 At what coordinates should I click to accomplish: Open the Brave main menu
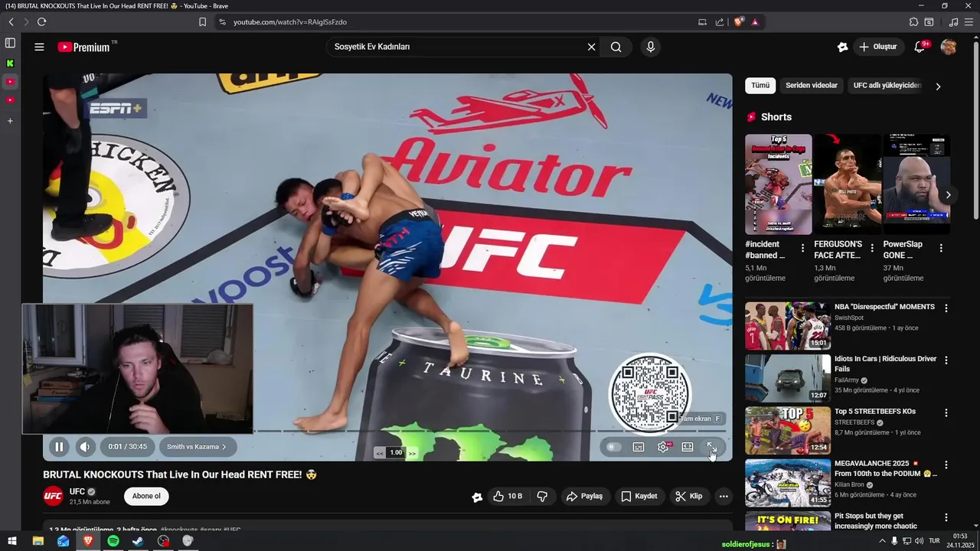tap(968, 22)
